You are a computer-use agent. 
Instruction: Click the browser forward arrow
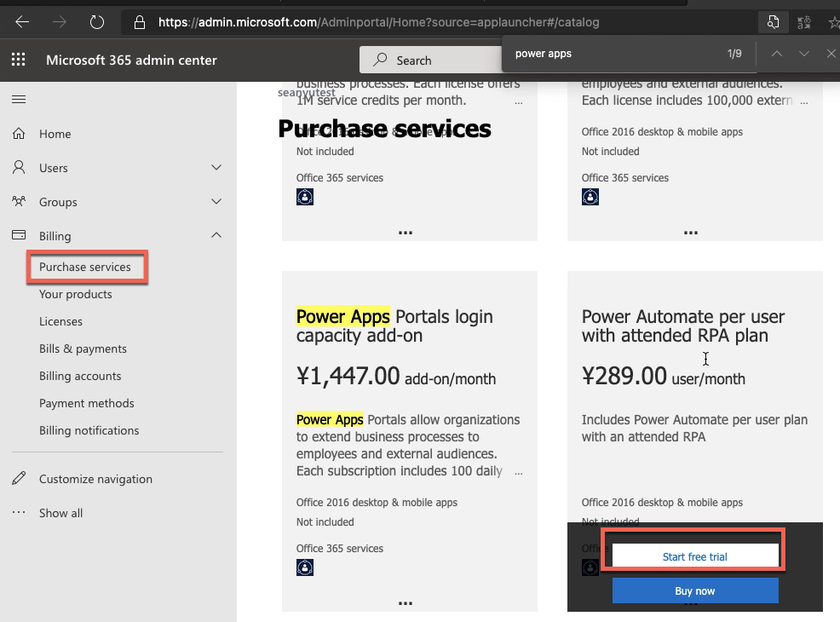coord(60,22)
